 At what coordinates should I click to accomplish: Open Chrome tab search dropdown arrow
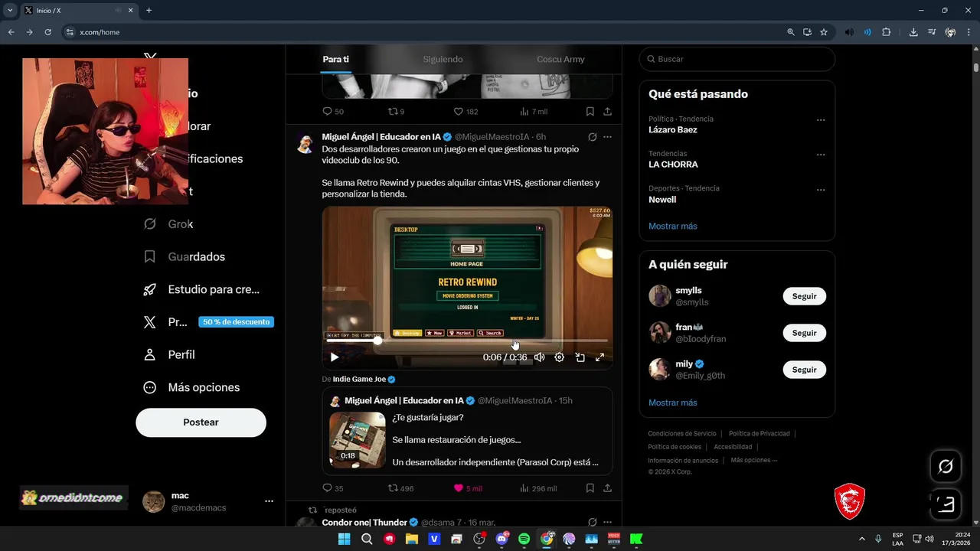point(10,10)
